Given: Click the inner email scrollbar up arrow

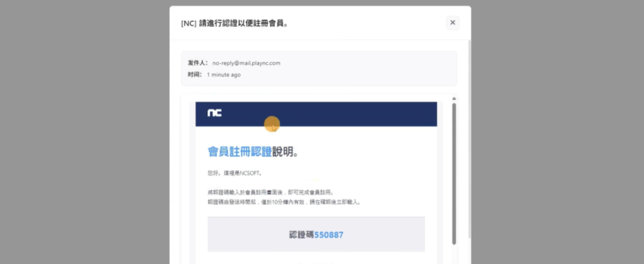Looking at the screenshot, I should point(453,99).
